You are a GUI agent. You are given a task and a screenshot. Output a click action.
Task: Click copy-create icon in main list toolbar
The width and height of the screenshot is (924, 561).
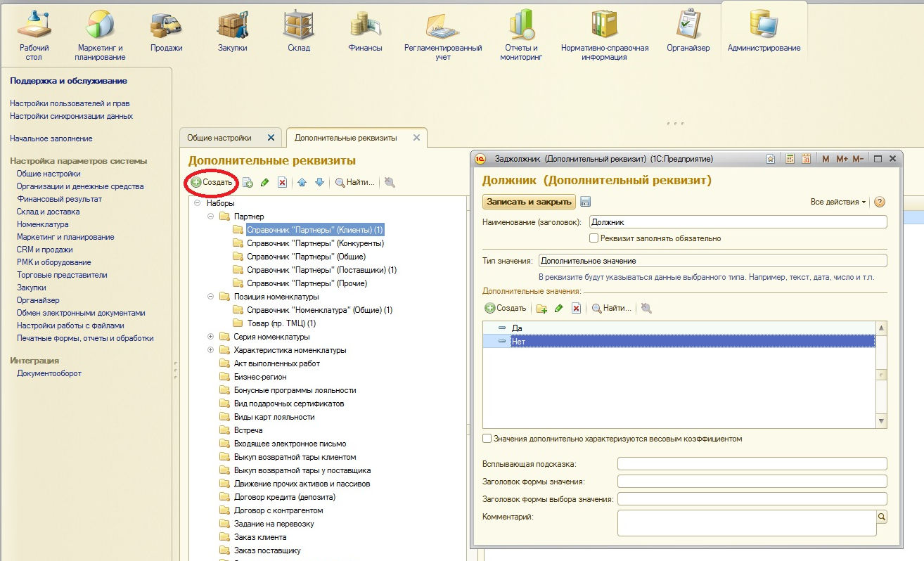[x=248, y=182]
